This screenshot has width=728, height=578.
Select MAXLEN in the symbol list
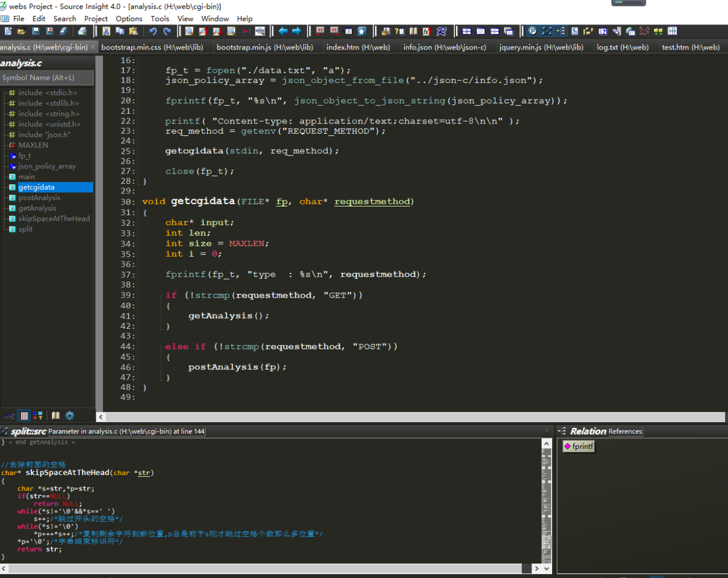point(33,145)
